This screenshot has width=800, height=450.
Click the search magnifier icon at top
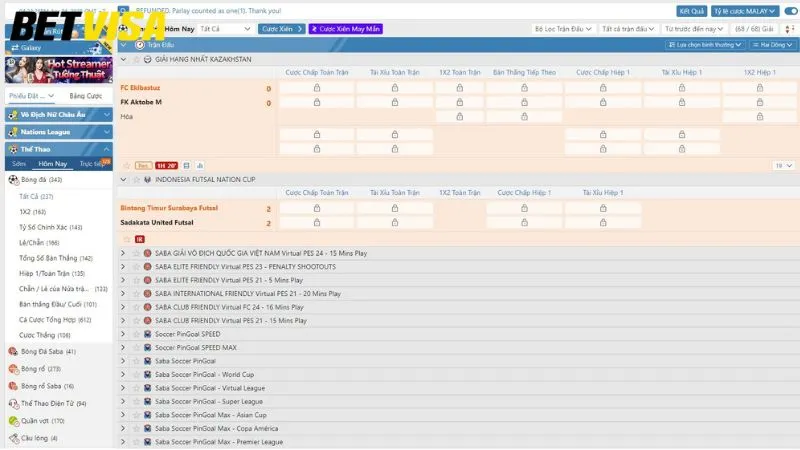(x=123, y=10)
